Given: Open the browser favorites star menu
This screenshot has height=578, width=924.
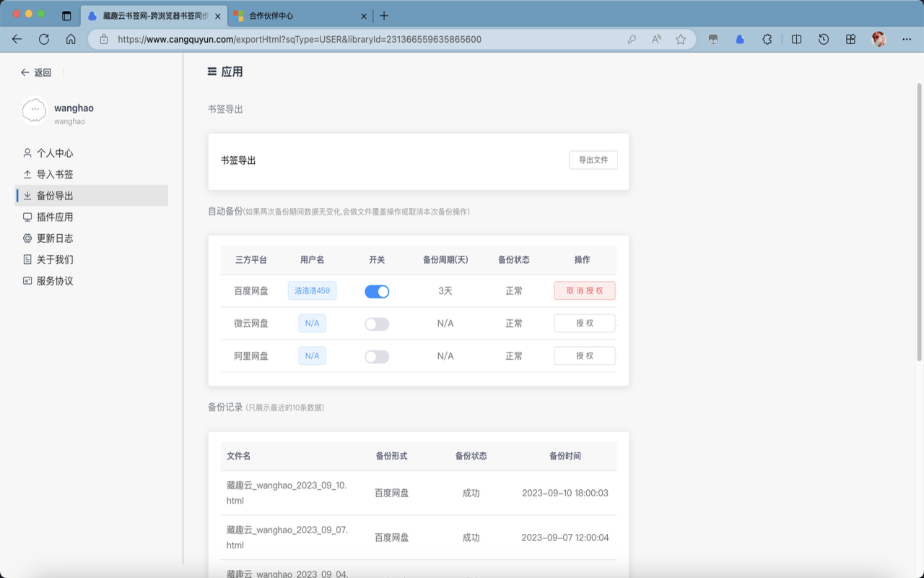Looking at the screenshot, I should point(681,40).
